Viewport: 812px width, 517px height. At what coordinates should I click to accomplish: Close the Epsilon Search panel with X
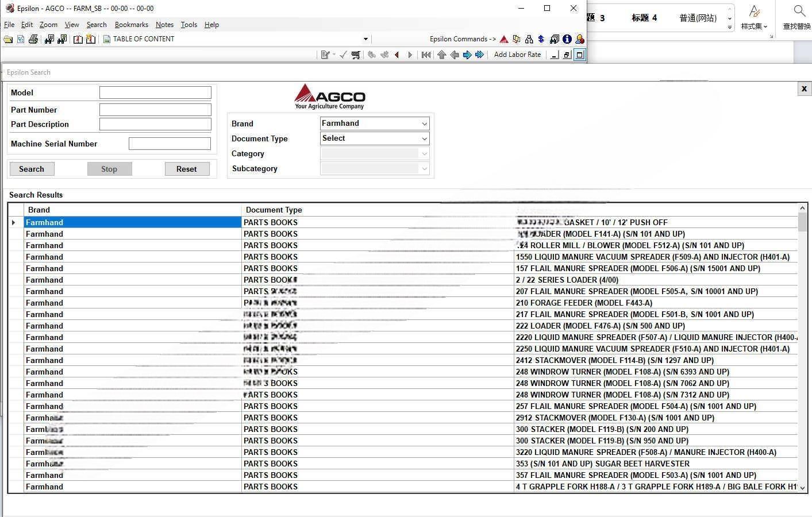click(x=804, y=88)
